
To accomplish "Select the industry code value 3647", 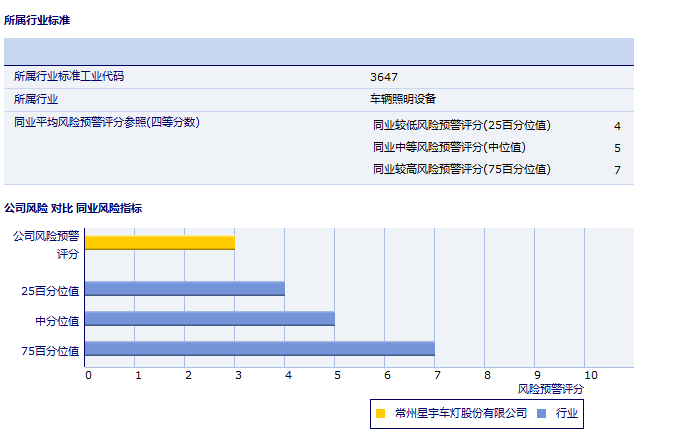I will [383, 76].
